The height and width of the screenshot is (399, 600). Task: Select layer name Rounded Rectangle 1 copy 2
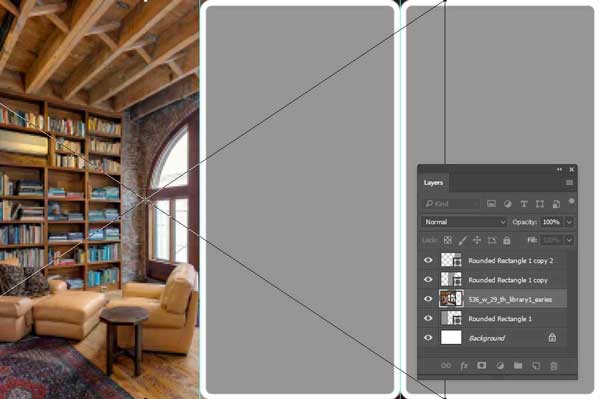pyautogui.click(x=510, y=261)
